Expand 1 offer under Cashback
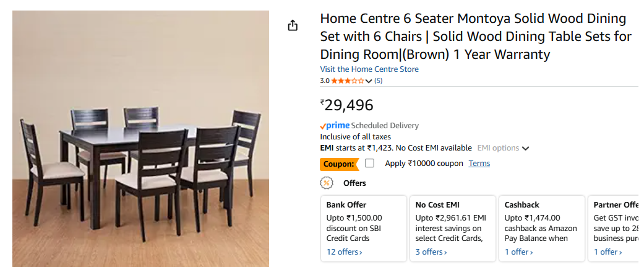 pyautogui.click(x=518, y=252)
